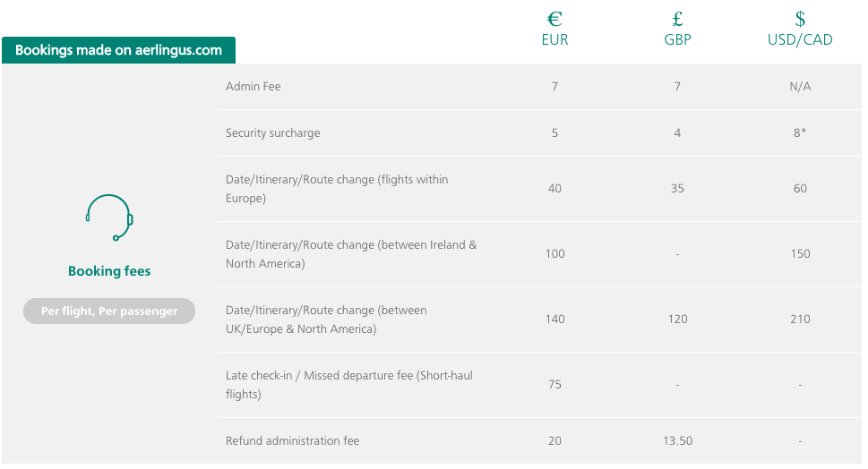
Task: Click the EUR column label
Action: (x=554, y=39)
